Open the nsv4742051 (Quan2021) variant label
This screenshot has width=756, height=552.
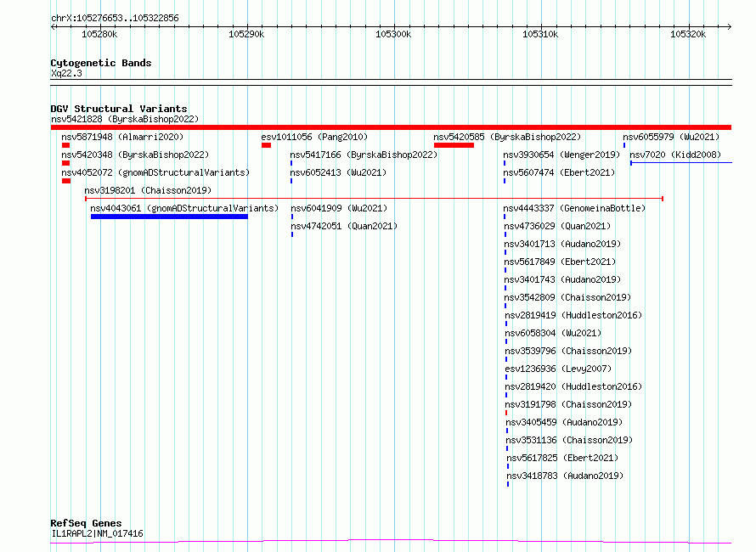(x=344, y=226)
